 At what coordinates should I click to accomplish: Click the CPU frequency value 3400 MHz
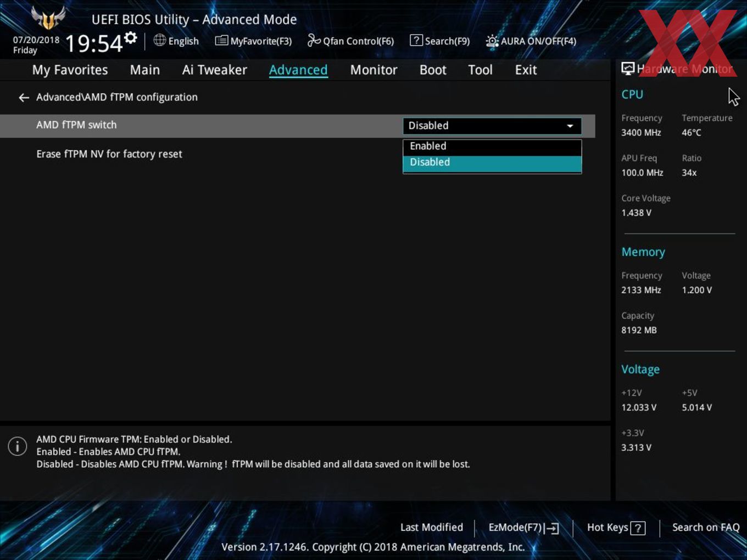tap(641, 133)
